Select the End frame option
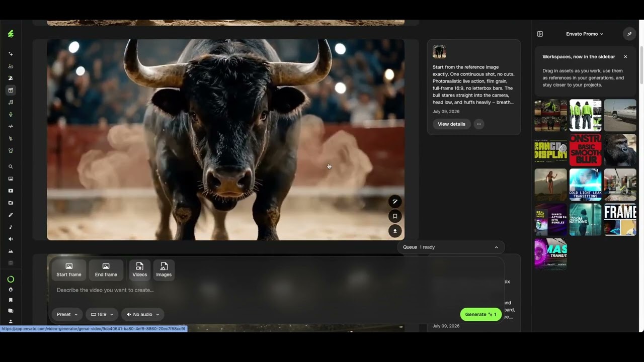Screen dimensions: 644x362 [x=106, y=270]
